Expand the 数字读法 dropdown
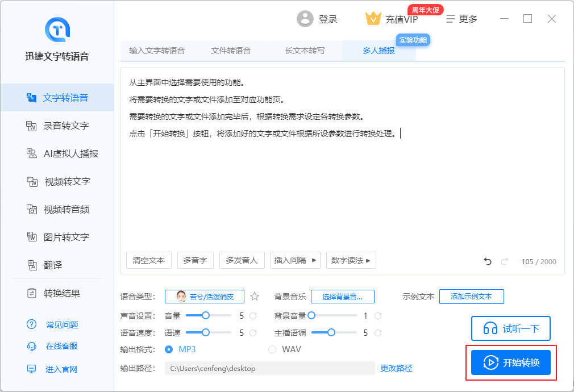This screenshot has height=392, width=574. pyautogui.click(x=352, y=260)
